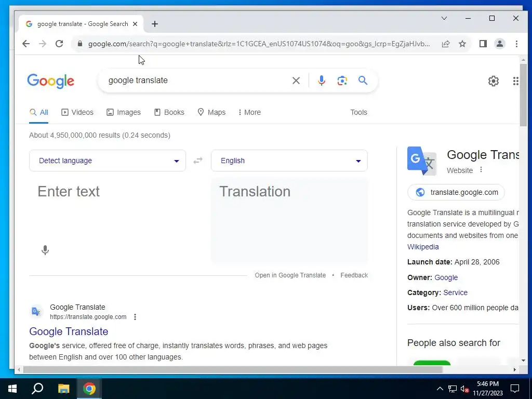Screen dimensions: 532x399
Task: Click the Feedback link
Action: [354, 275]
